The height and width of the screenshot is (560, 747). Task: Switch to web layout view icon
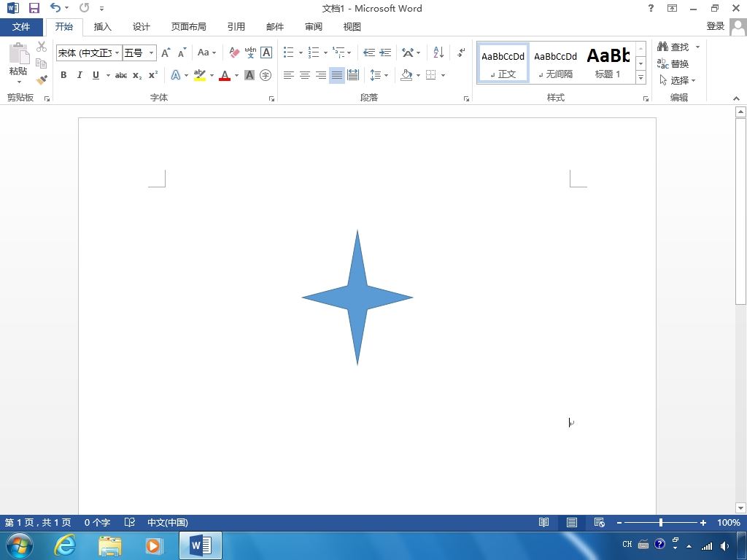(x=600, y=522)
